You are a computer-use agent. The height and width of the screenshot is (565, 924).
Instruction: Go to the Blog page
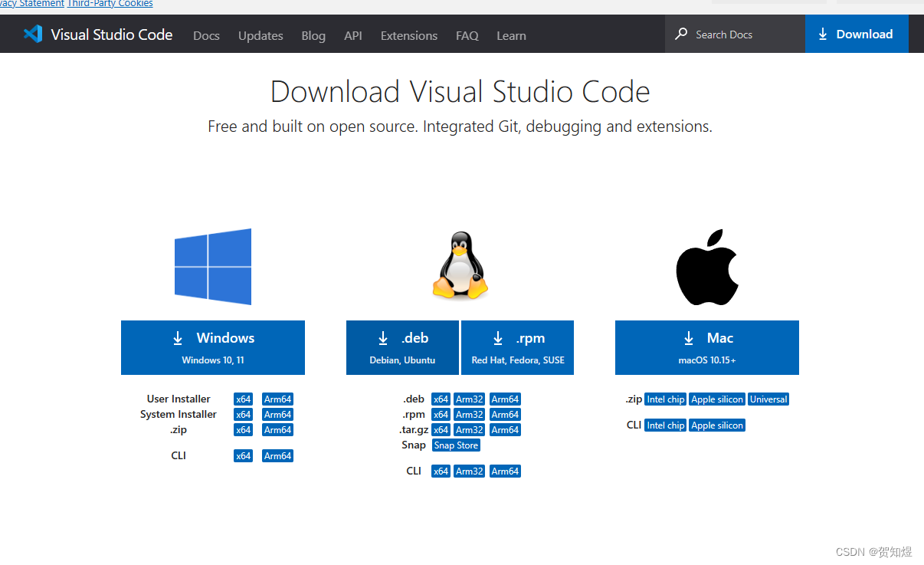point(313,35)
